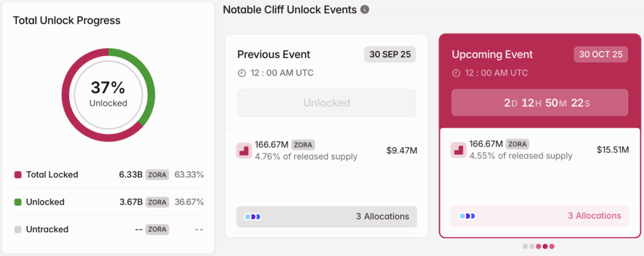The image size is (644, 256).
Task: Select the 30 OCT 25 date badge
Action: 601,54
